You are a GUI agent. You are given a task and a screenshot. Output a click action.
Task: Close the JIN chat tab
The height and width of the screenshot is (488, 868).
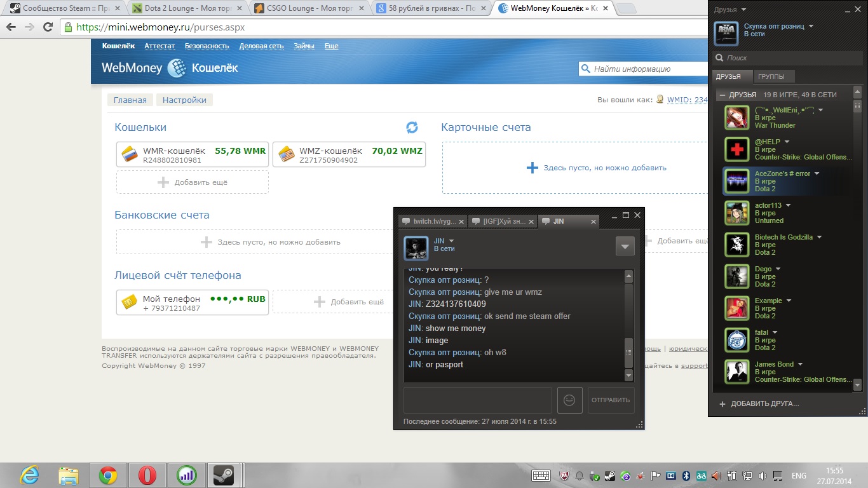point(594,222)
